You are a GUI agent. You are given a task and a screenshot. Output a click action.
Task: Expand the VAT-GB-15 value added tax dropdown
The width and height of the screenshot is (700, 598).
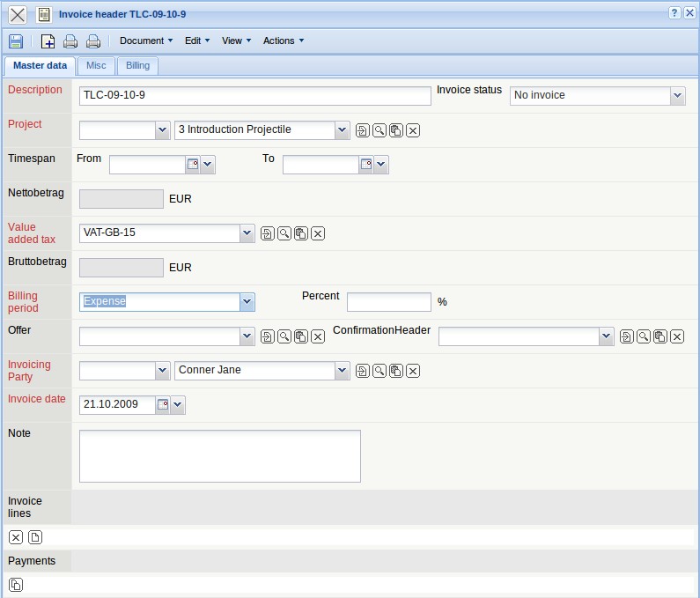[246, 233]
